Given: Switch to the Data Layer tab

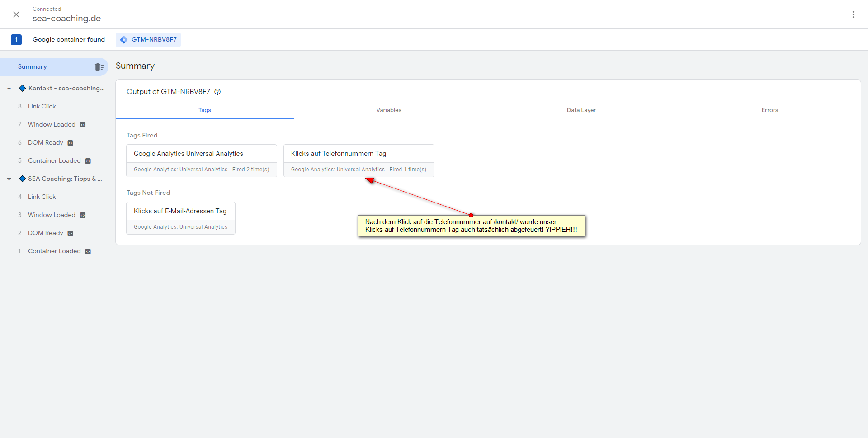Looking at the screenshot, I should [x=581, y=110].
